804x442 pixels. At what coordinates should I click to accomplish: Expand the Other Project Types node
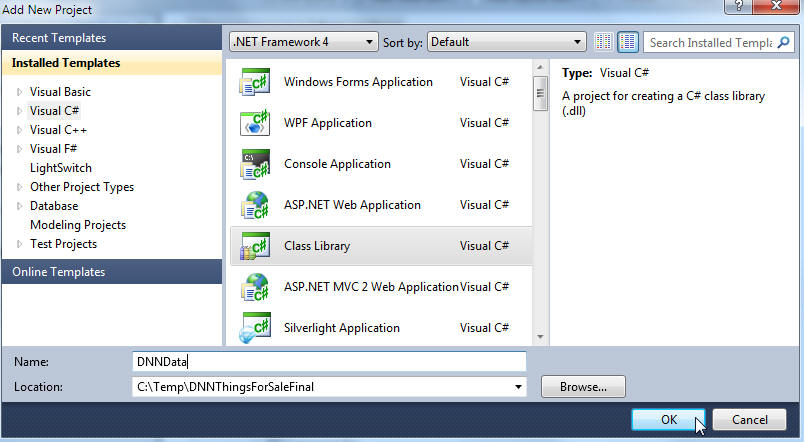(x=19, y=187)
